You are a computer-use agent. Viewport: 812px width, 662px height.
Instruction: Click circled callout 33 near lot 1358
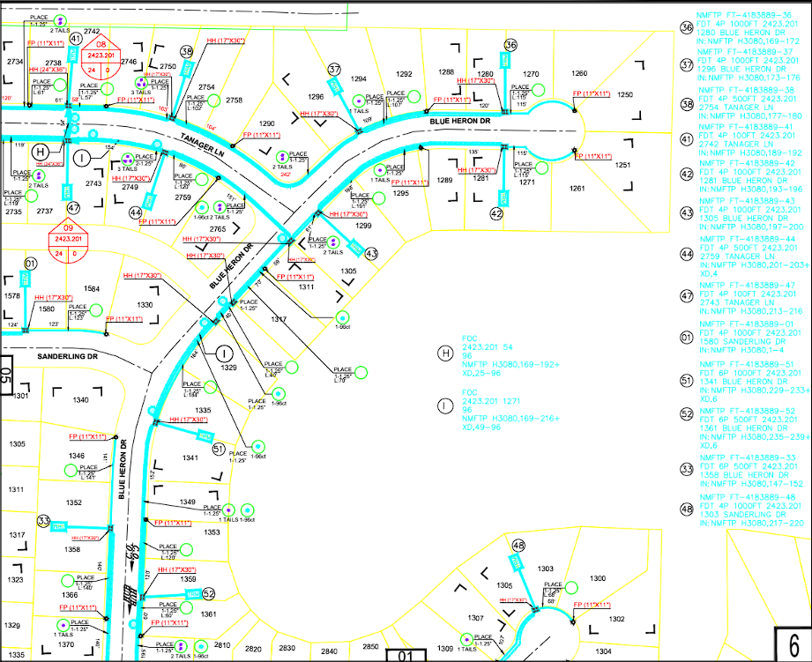coord(43,521)
